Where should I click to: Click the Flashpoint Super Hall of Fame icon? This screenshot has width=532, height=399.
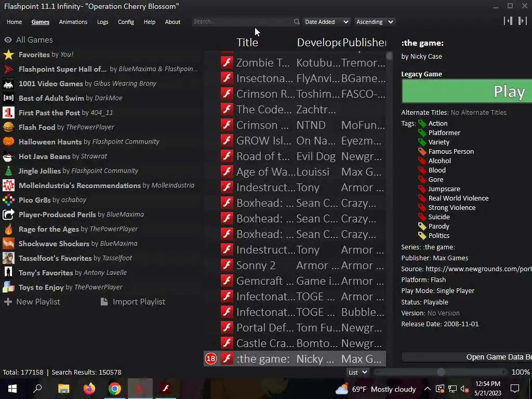pos(8,69)
